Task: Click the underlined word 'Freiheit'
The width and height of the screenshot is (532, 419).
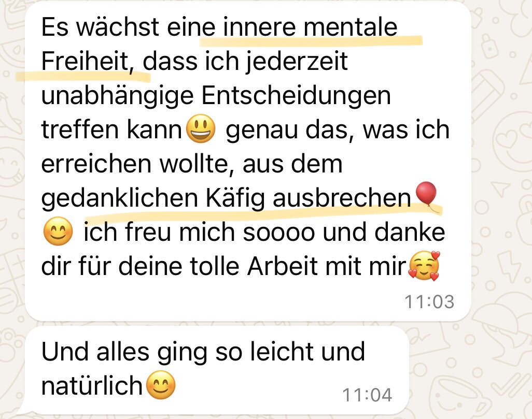Action: point(85,61)
